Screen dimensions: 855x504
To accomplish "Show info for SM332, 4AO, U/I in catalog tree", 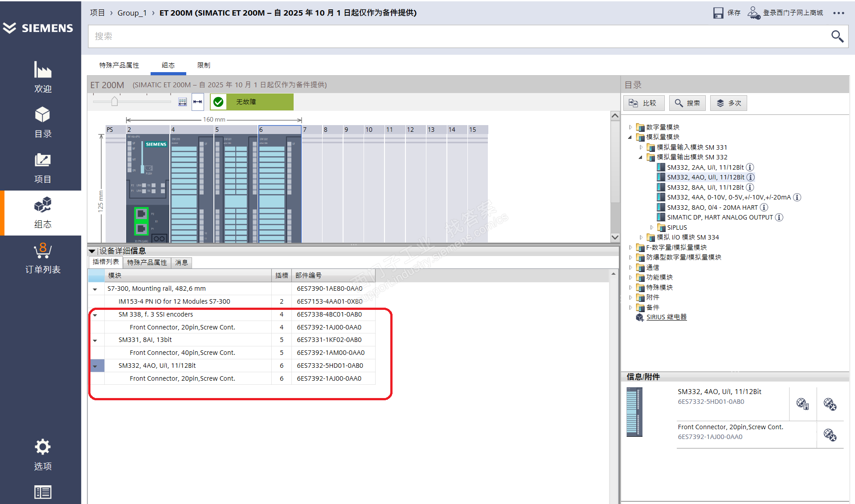I will tap(751, 177).
